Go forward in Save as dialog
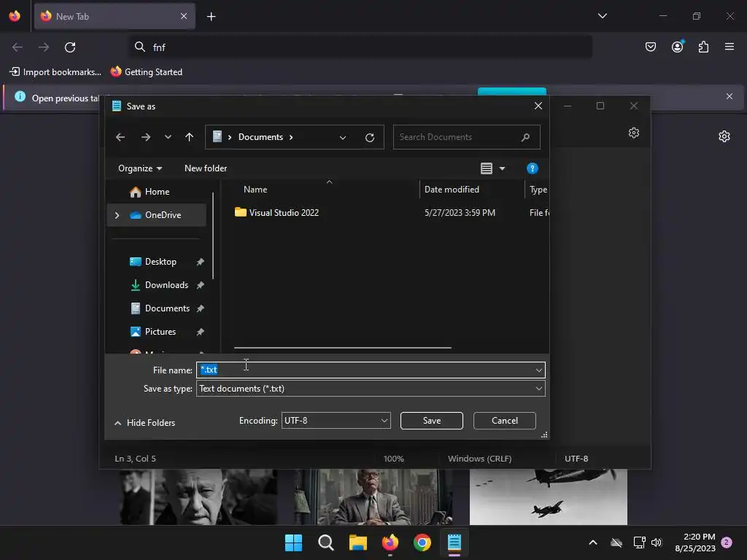The image size is (747, 560). pyautogui.click(x=146, y=137)
